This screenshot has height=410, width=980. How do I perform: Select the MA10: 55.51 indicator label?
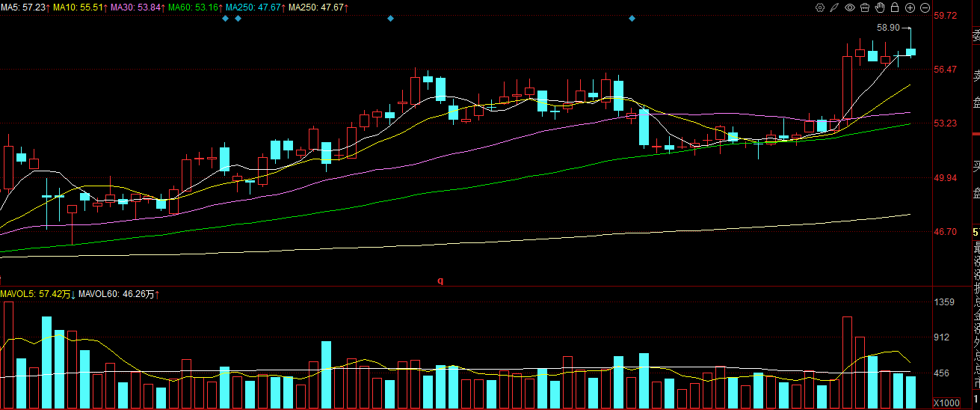click(x=81, y=7)
